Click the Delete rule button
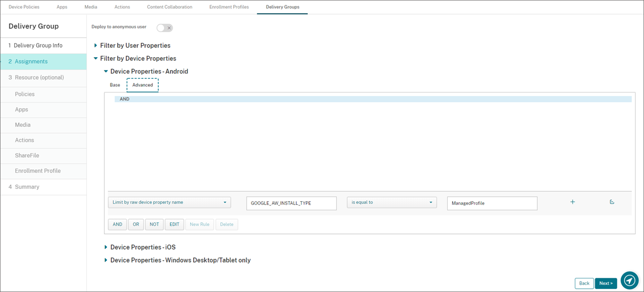 (227, 224)
